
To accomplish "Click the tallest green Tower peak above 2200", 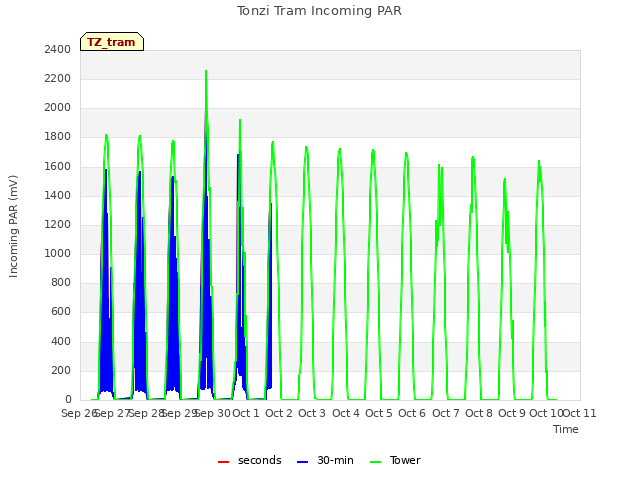I will pyautogui.click(x=206, y=72).
